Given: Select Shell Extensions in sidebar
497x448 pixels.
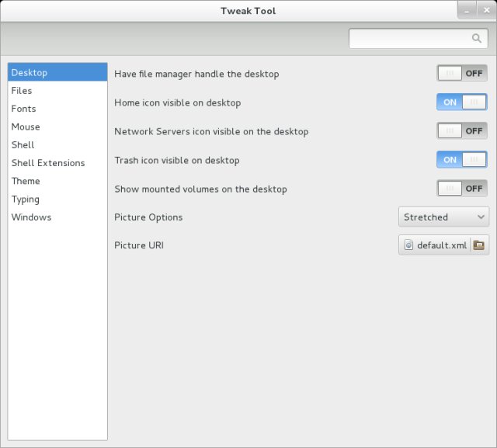Looking at the screenshot, I should tap(57, 163).
